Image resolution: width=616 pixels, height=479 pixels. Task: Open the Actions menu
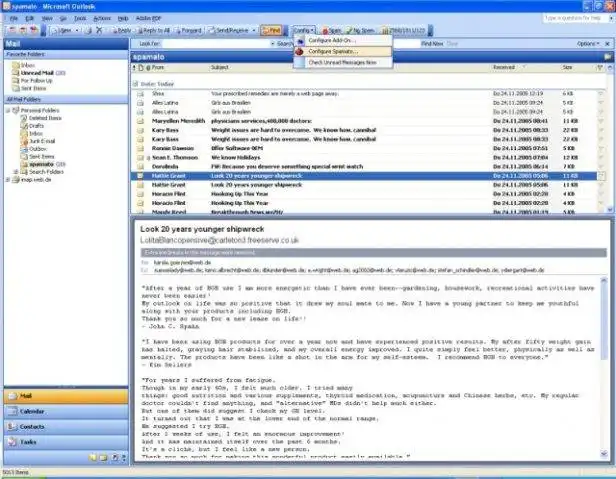pos(102,18)
